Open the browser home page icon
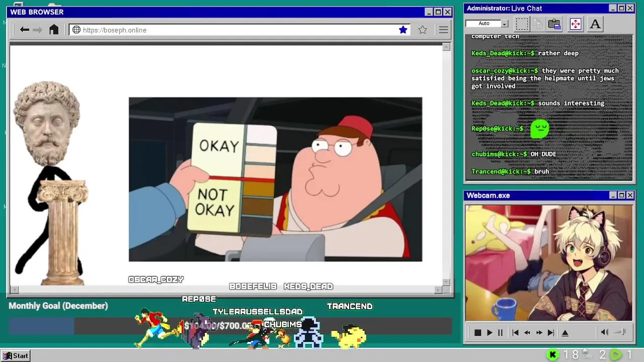The width and height of the screenshot is (644, 362). point(54,30)
